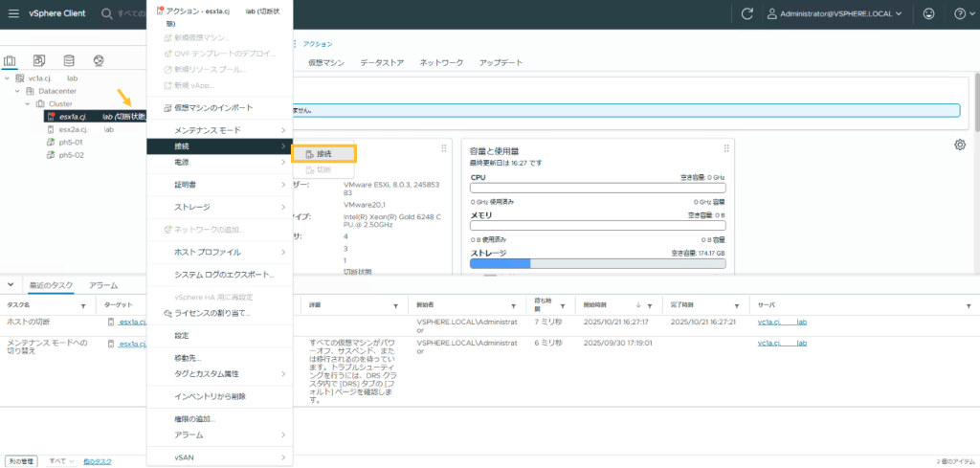
Task: Open the データストア tab
Action: [x=382, y=62]
